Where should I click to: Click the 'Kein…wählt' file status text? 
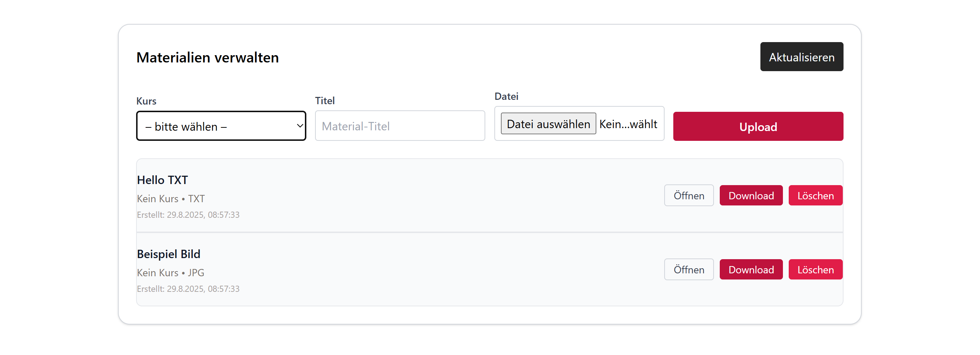tap(628, 124)
